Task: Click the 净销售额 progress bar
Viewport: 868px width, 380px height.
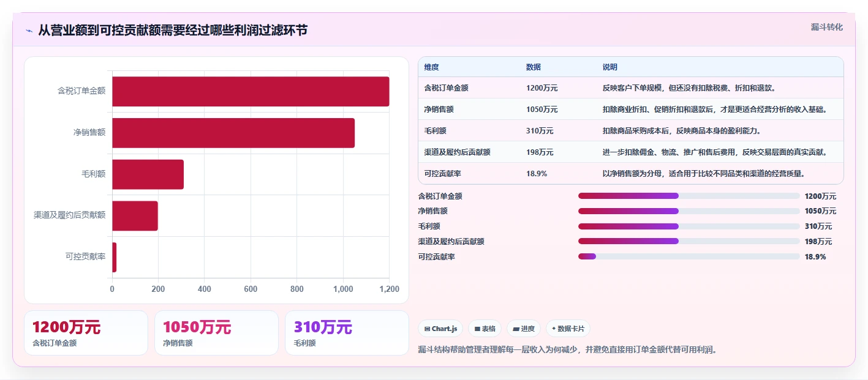Action: point(689,211)
